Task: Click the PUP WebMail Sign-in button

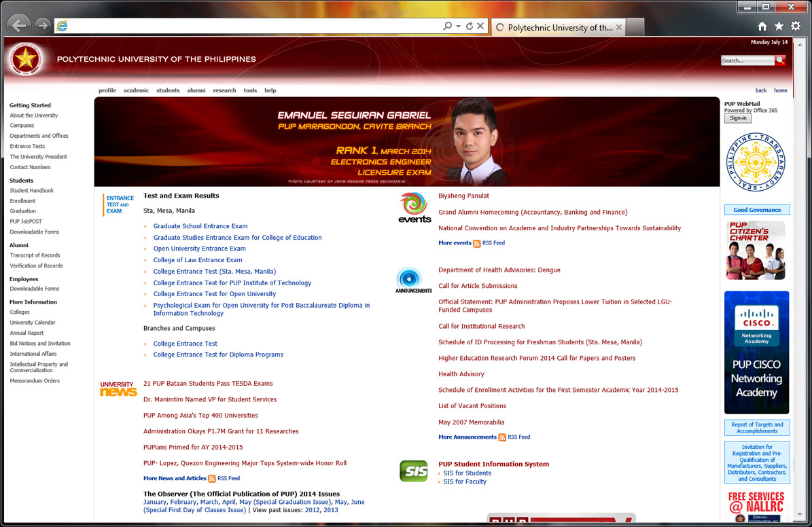Action: 738,118
